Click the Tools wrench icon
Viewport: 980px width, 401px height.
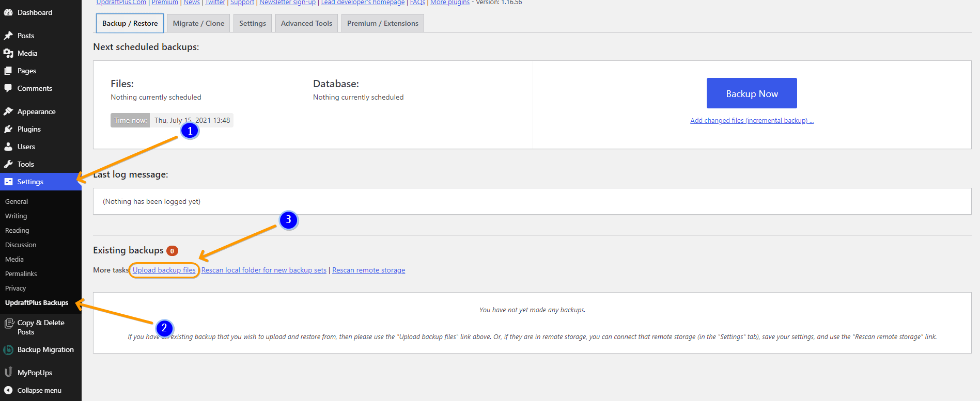(x=8, y=164)
